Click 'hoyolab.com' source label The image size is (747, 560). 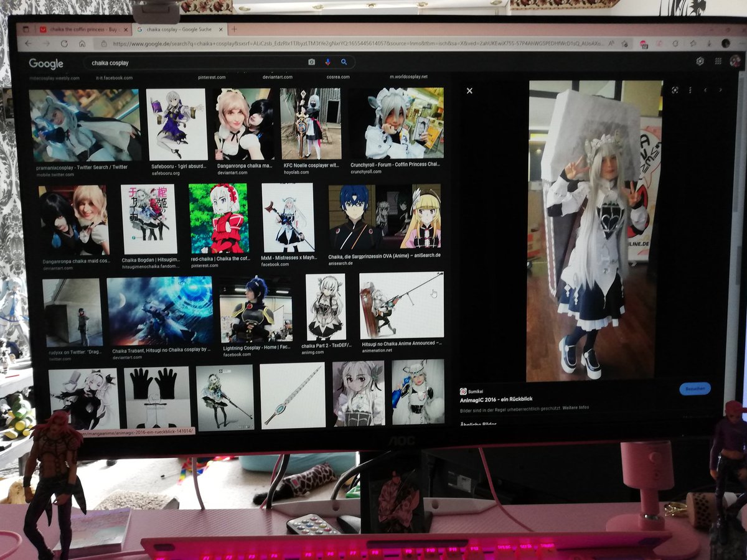[296, 172]
